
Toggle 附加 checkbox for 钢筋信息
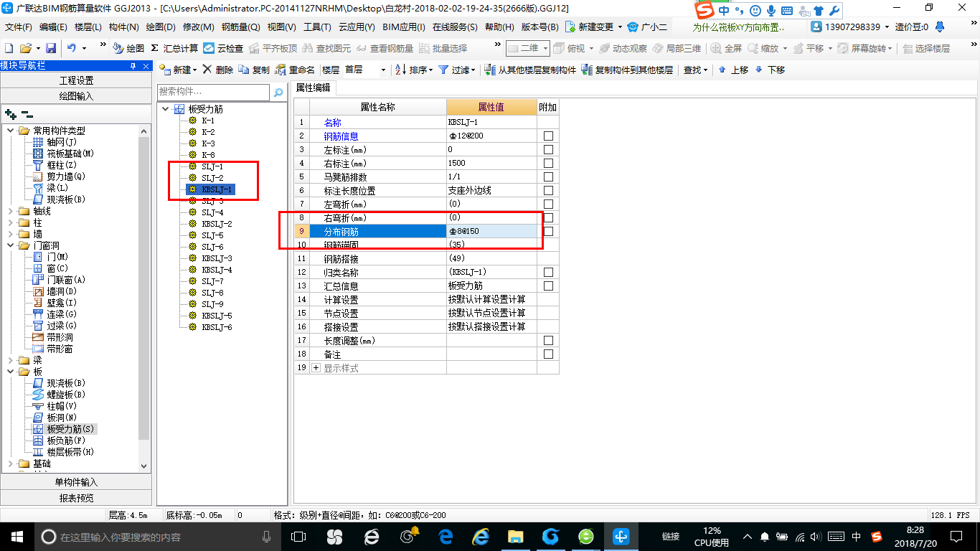[548, 136]
